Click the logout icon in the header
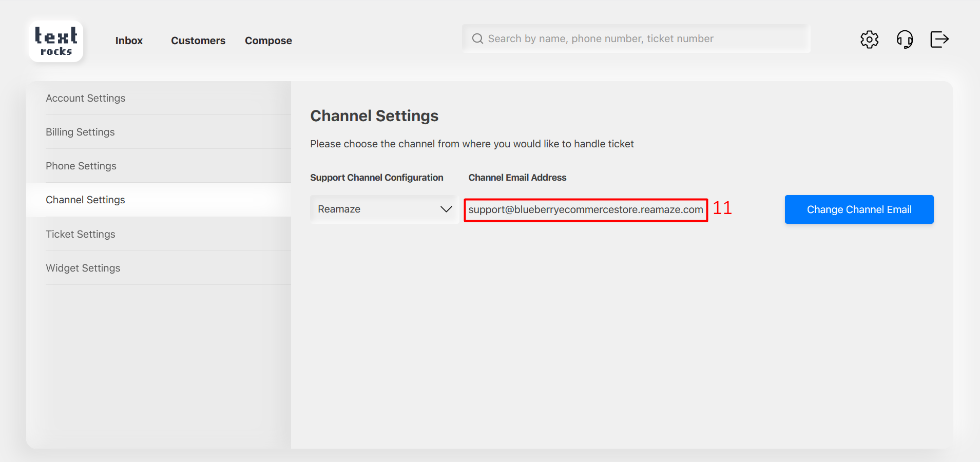Viewport: 980px width, 462px height. point(939,39)
